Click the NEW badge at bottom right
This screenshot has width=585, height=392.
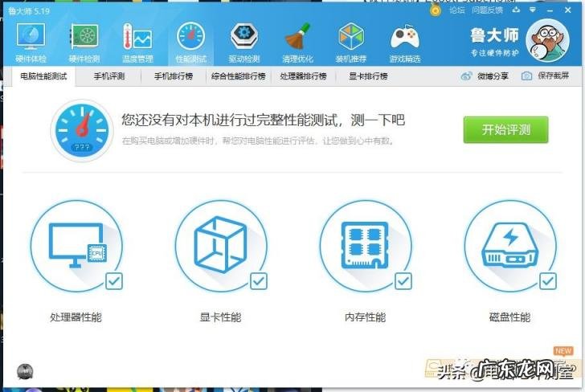[x=563, y=351]
